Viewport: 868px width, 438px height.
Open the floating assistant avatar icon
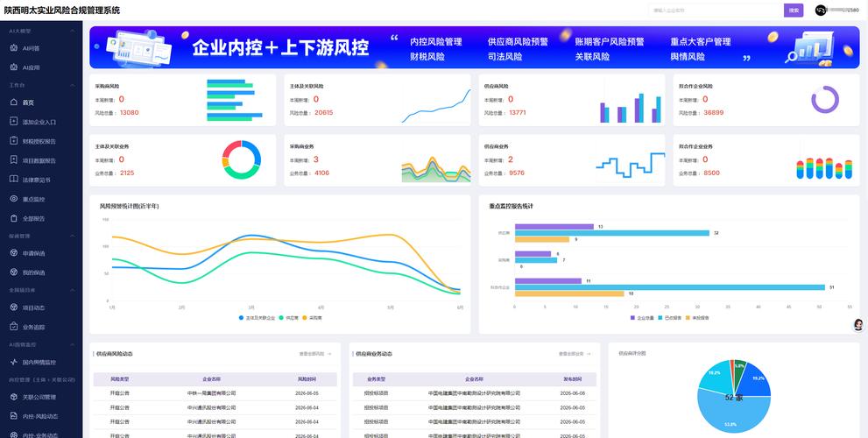(x=858, y=325)
